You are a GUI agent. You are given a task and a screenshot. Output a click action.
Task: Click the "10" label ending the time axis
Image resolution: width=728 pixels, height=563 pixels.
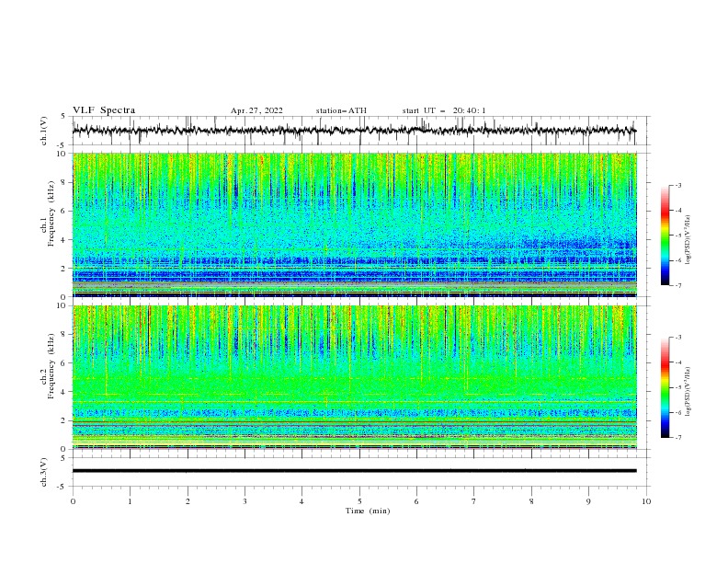pyautogui.click(x=646, y=501)
